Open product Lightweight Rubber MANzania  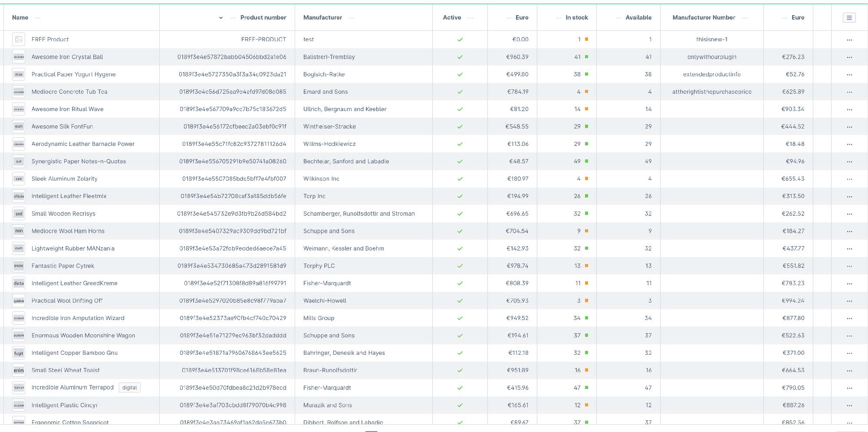point(73,248)
